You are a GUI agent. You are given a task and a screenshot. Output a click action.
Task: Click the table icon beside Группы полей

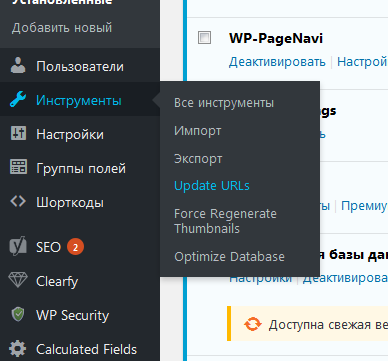18,167
